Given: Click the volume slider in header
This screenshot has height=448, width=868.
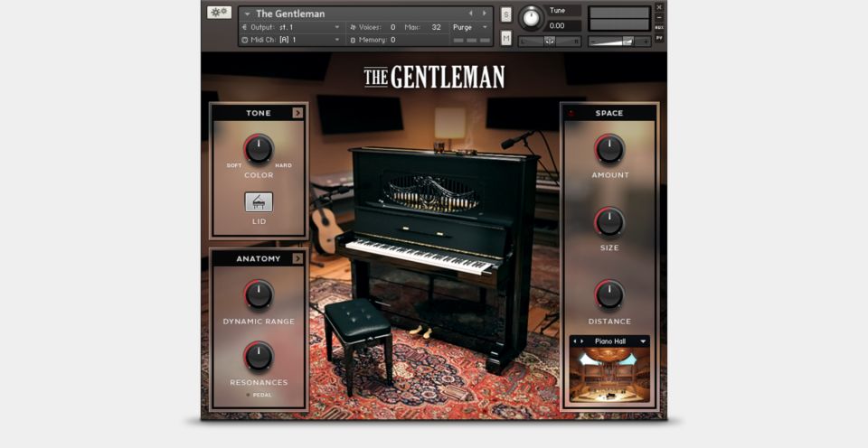Looking at the screenshot, I should pos(625,41).
